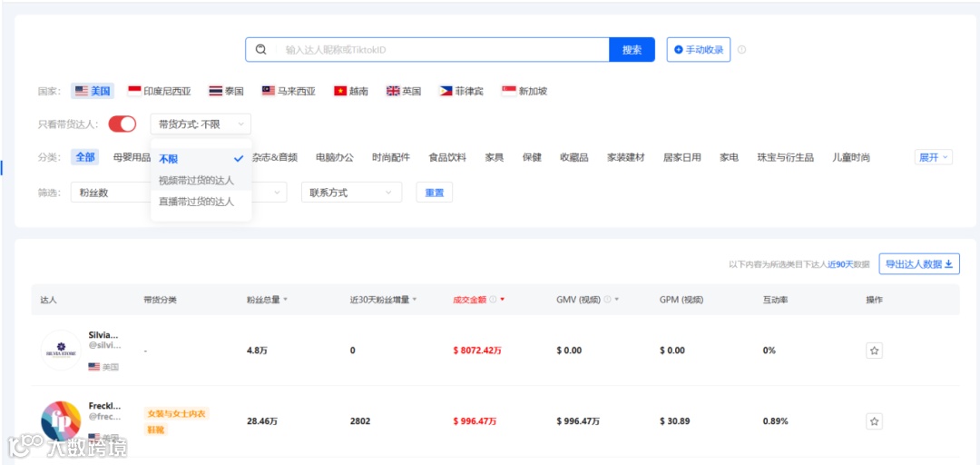Select 母婴用品 category
The image size is (980, 465).
coord(132,157)
